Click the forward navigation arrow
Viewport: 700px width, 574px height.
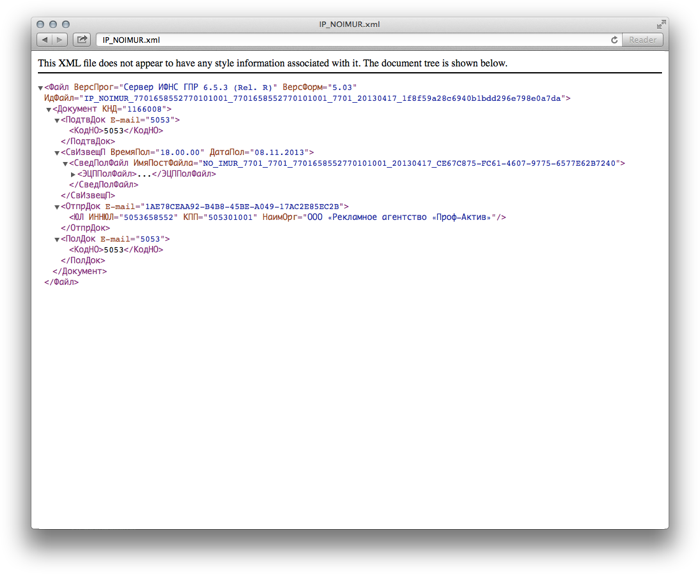(x=60, y=40)
